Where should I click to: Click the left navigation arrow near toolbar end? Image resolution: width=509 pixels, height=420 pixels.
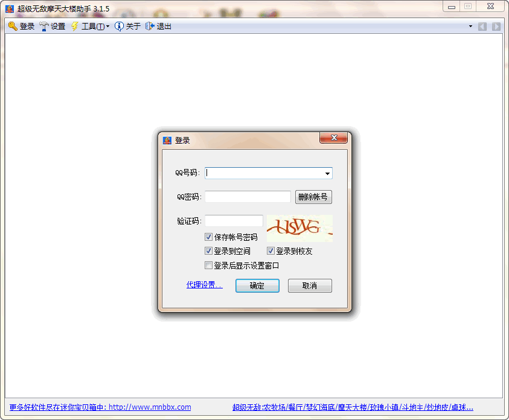482,26
